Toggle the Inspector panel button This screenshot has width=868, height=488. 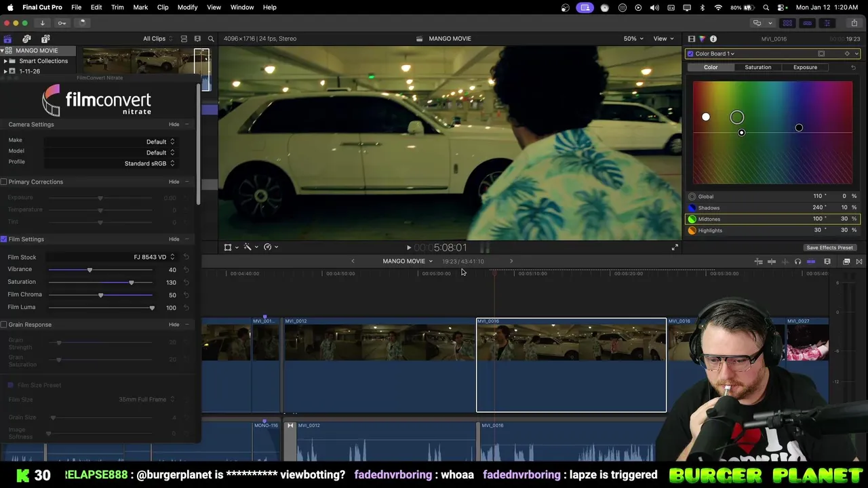tap(827, 22)
